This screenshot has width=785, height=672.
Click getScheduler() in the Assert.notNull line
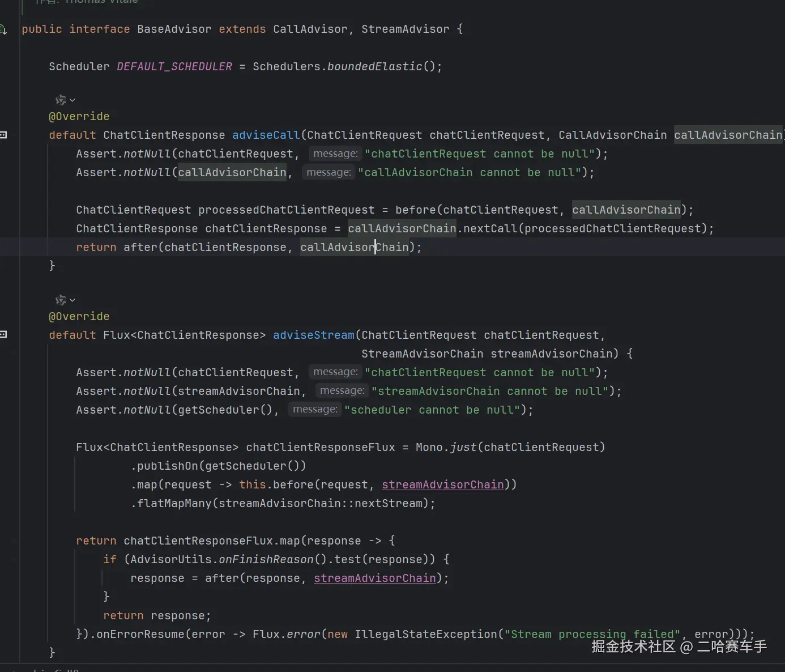coord(225,410)
